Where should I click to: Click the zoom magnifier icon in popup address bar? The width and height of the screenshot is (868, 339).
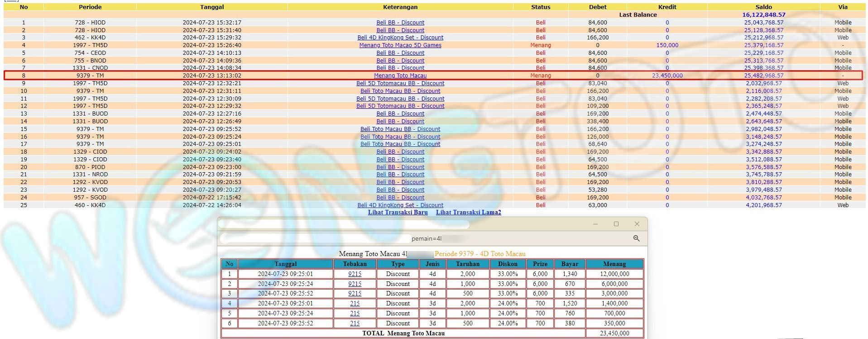pyautogui.click(x=636, y=238)
